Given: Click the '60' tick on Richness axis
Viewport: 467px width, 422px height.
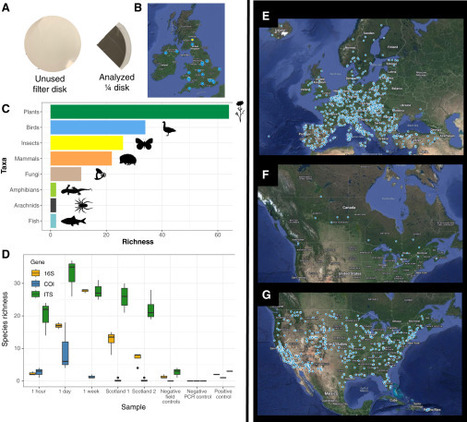Looking at the screenshot, I should pos(218,234).
